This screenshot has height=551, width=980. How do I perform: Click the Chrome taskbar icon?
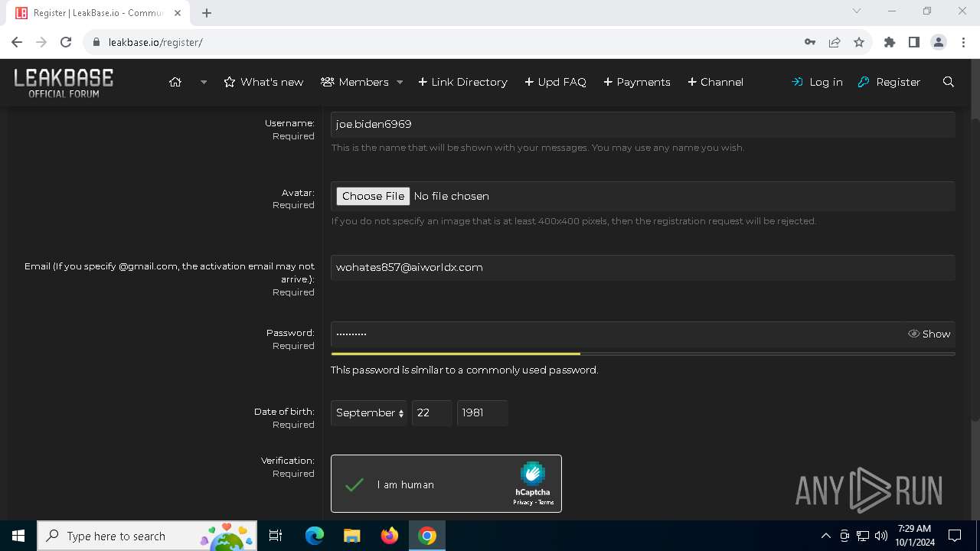427,536
